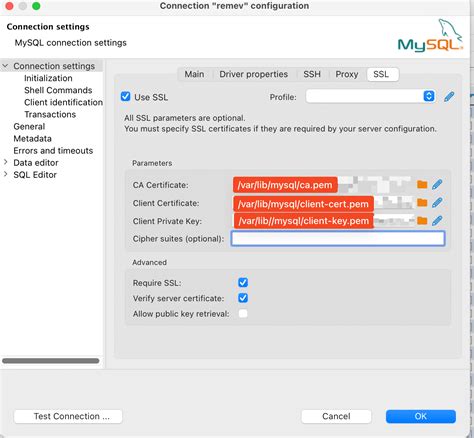Click the Cancel button
This screenshot has height=438, width=474.
pos(336,416)
